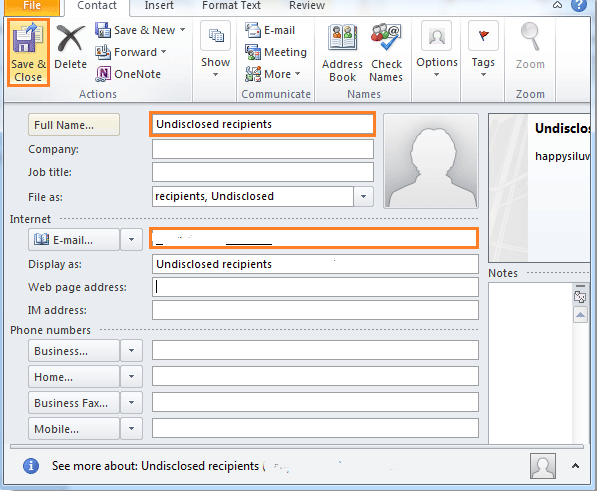Click the Mobile phone number field
Screen dimensions: 597x491
click(315, 428)
